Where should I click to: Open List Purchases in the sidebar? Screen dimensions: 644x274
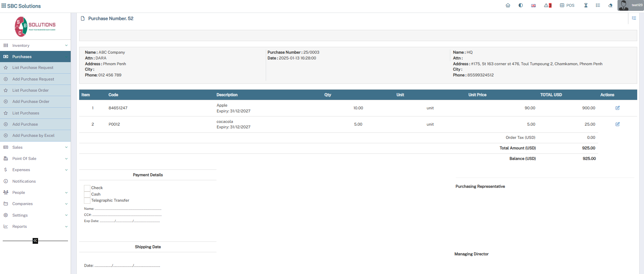pyautogui.click(x=26, y=113)
